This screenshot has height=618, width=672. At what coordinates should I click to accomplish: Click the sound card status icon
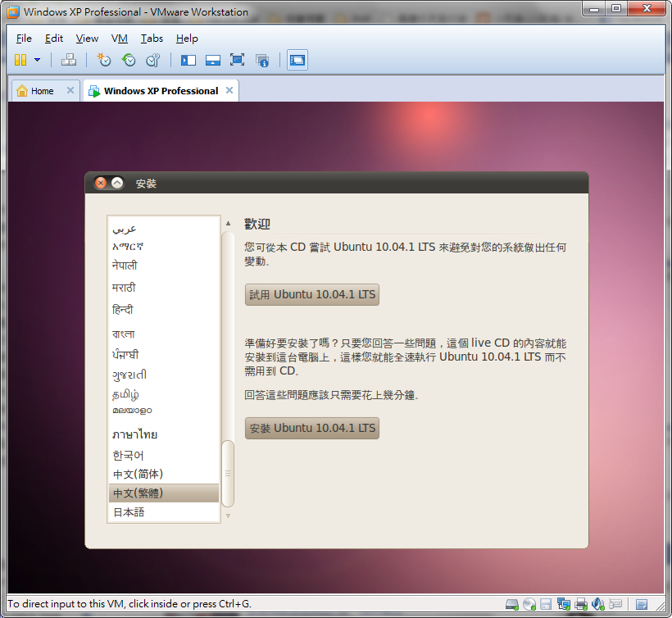pos(597,604)
